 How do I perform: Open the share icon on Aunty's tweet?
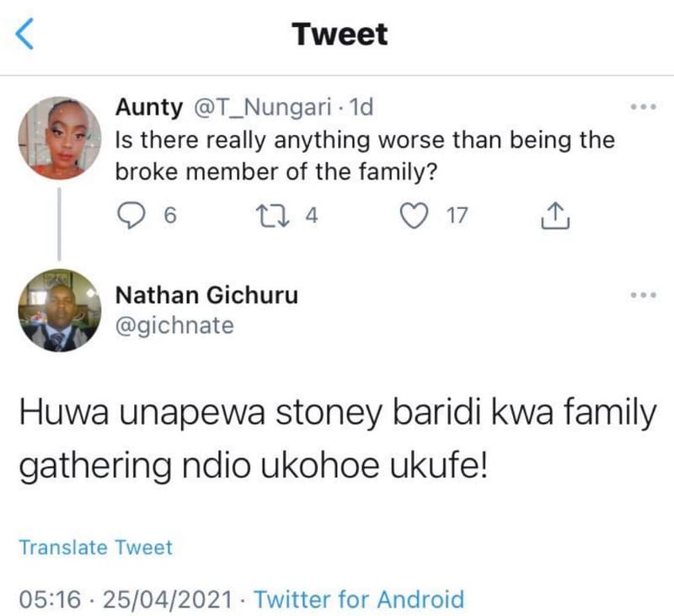(x=555, y=214)
